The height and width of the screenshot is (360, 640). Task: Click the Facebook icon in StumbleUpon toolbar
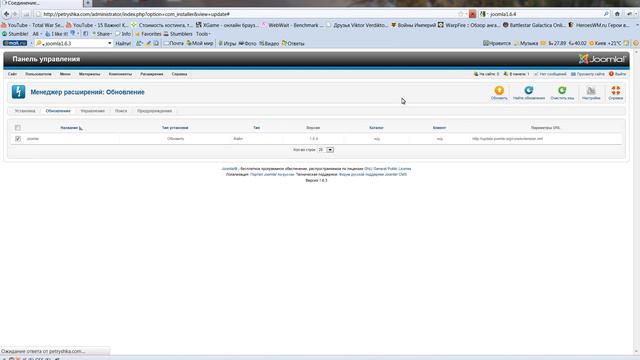85,34
